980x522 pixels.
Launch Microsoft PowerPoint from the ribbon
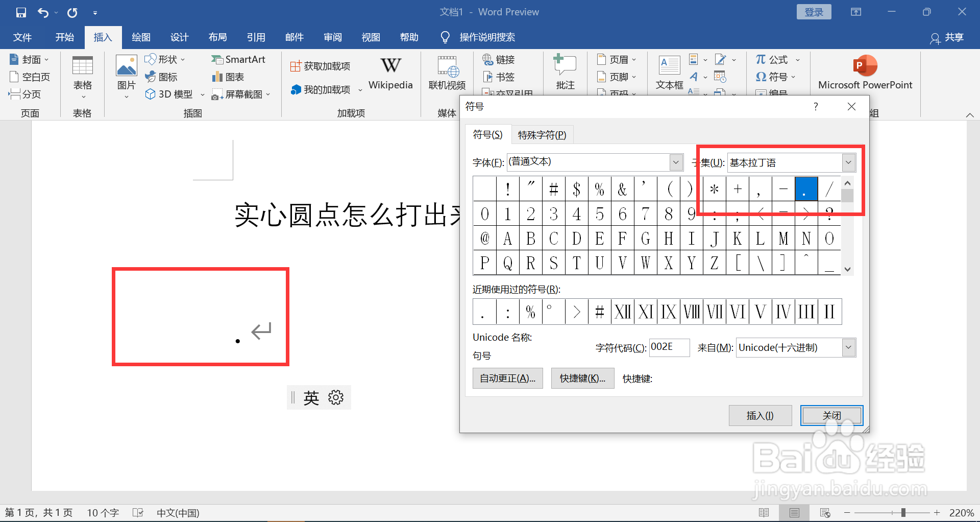coord(864,72)
